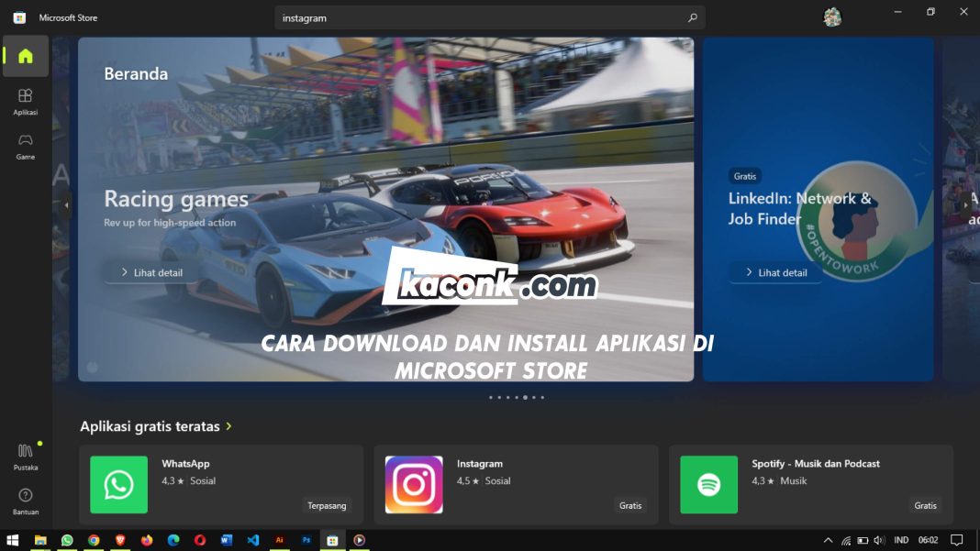Expand Aplikasi gratis teratas chevron
Image resolution: width=980 pixels, height=551 pixels.
click(228, 426)
